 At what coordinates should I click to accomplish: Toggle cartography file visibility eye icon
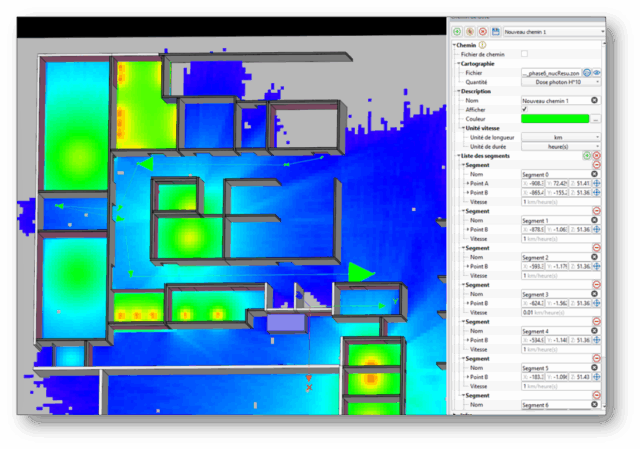click(x=598, y=73)
